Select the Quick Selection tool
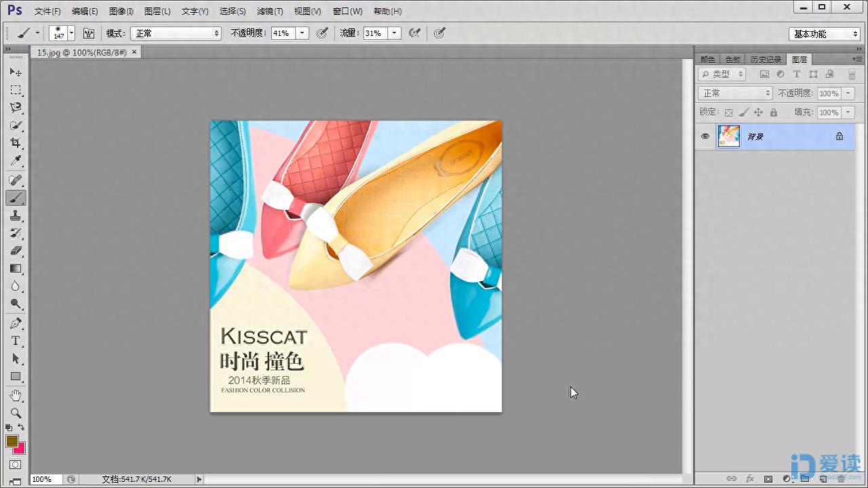The height and width of the screenshot is (488, 868). (16, 125)
